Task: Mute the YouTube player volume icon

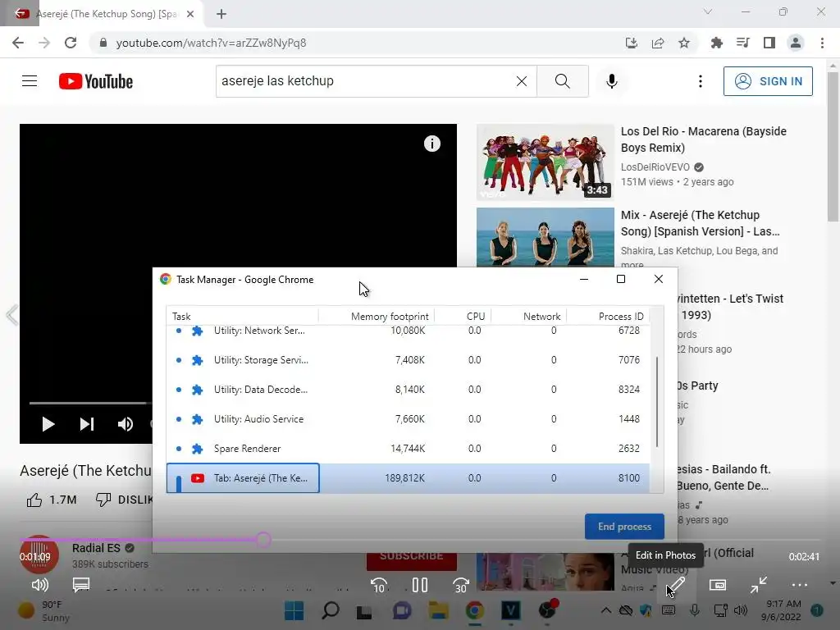Action: click(126, 424)
